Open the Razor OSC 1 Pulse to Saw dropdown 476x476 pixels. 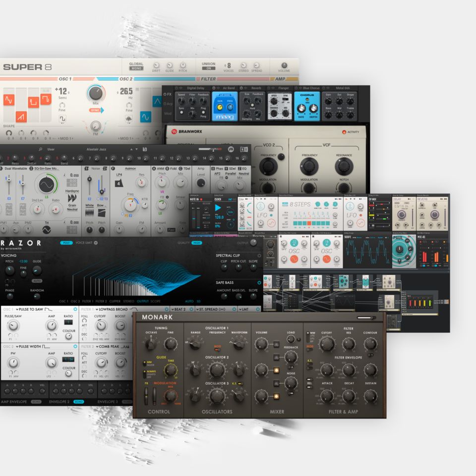coord(34,309)
